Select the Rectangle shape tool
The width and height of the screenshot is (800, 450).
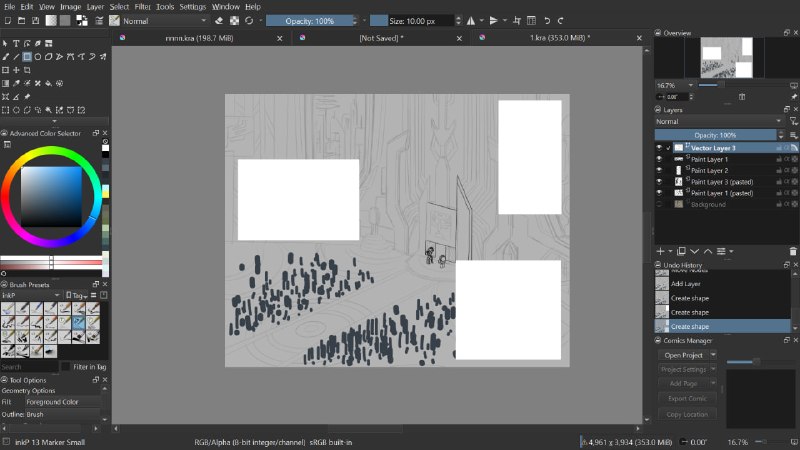coord(27,57)
